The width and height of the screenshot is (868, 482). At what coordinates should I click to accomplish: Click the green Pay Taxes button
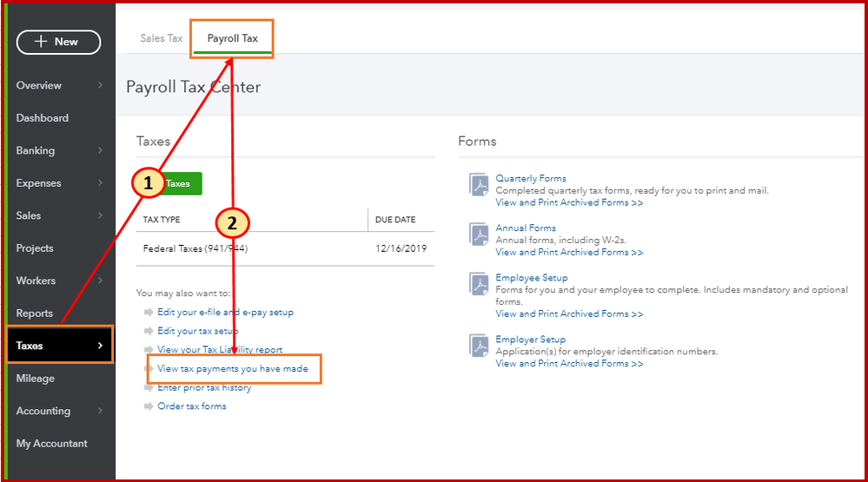coord(178,184)
